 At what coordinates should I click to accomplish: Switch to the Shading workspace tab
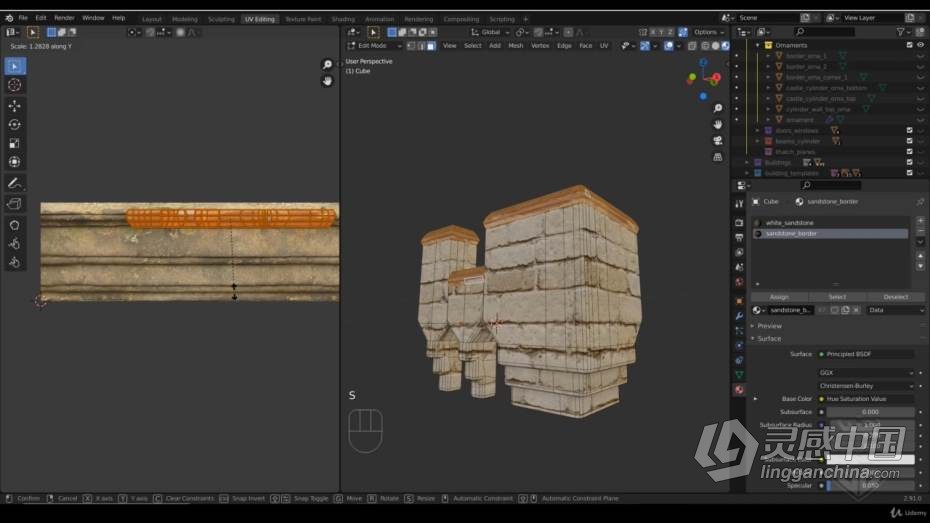[x=343, y=19]
